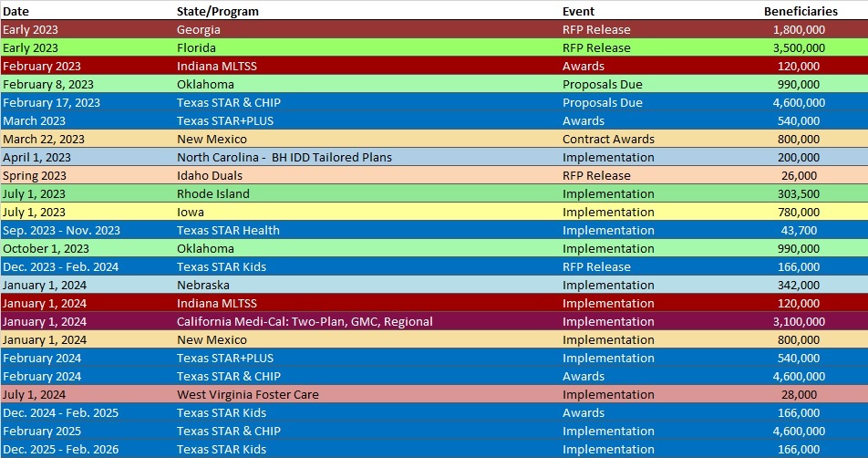Select the March 22, 2023 date cell

coord(44,139)
